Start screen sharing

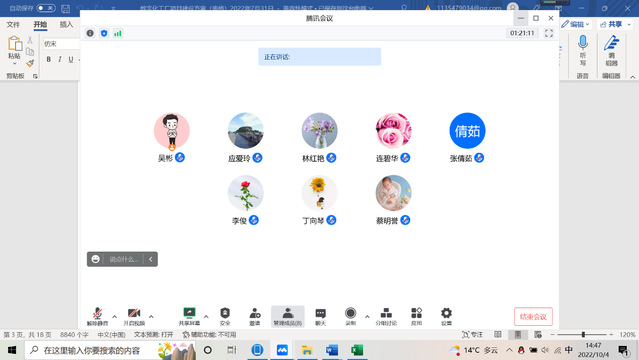coord(189,316)
